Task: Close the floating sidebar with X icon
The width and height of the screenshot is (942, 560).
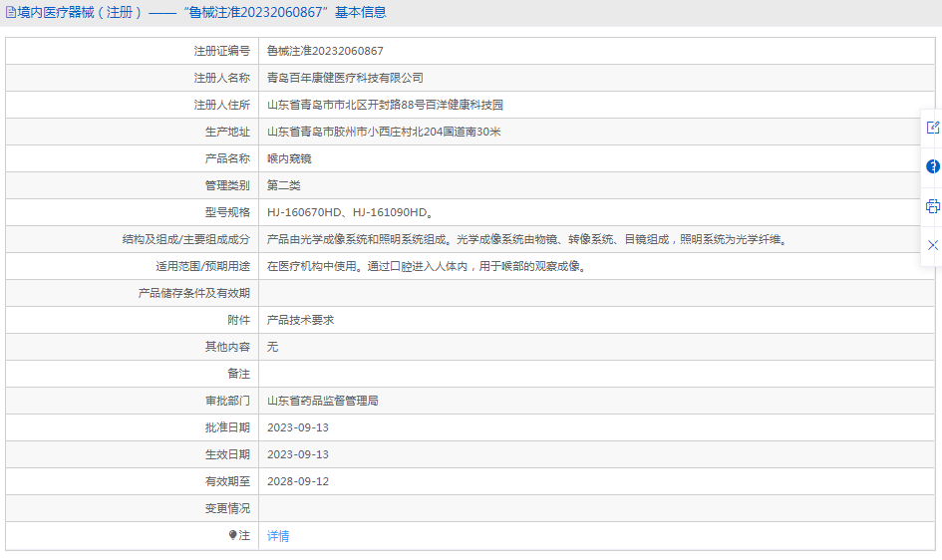Action: coord(932,245)
